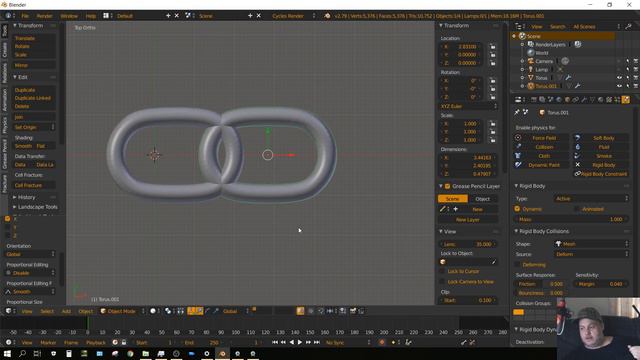
Task: Open the collision Source dropdown
Action: click(591, 254)
